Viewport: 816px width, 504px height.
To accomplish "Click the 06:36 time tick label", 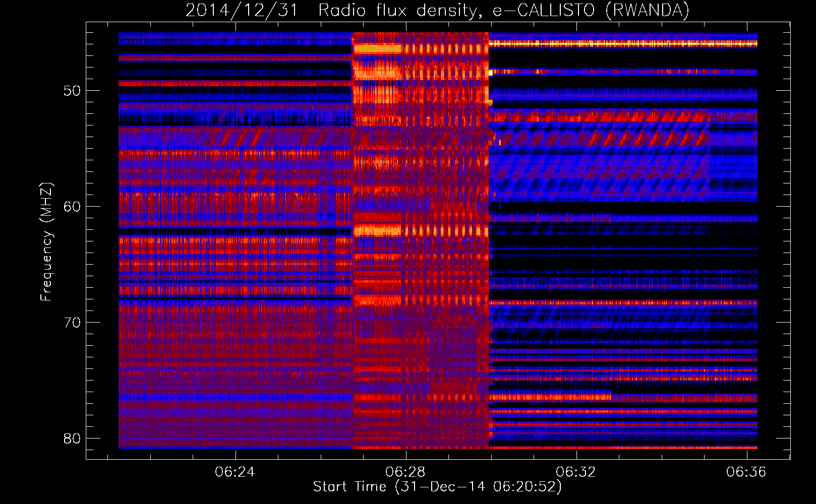I will [746, 472].
